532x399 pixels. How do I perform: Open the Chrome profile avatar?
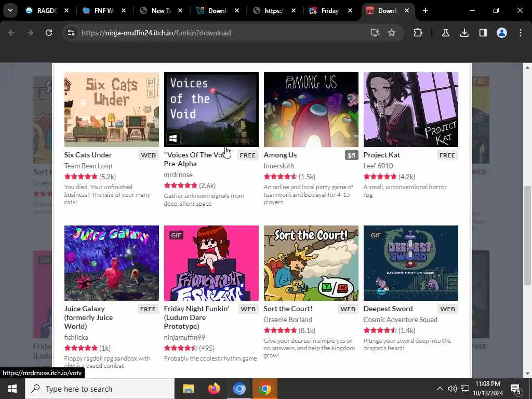pyautogui.click(x=502, y=33)
